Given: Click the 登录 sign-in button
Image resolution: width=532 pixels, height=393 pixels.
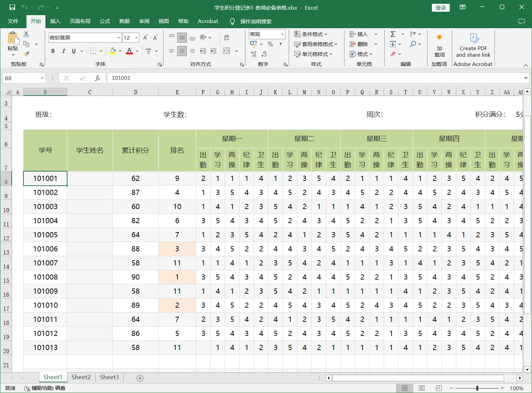Looking at the screenshot, I should [x=441, y=8].
